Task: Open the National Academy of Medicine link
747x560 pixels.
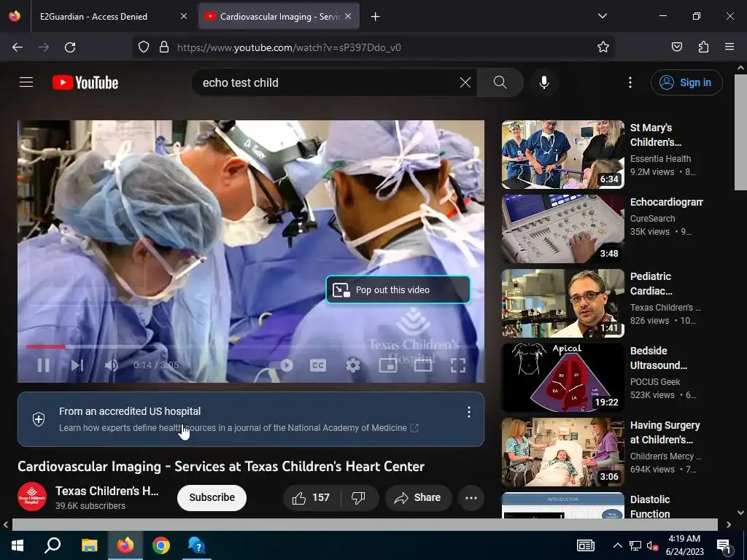Action: tap(239, 427)
